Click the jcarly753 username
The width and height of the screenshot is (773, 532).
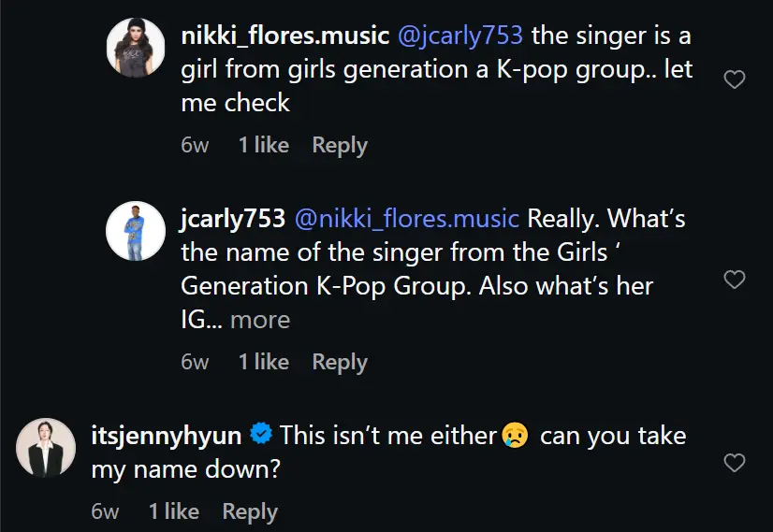(x=233, y=219)
